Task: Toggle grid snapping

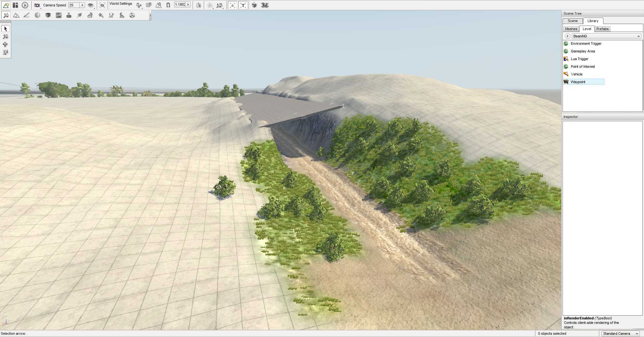Action: tap(149, 5)
